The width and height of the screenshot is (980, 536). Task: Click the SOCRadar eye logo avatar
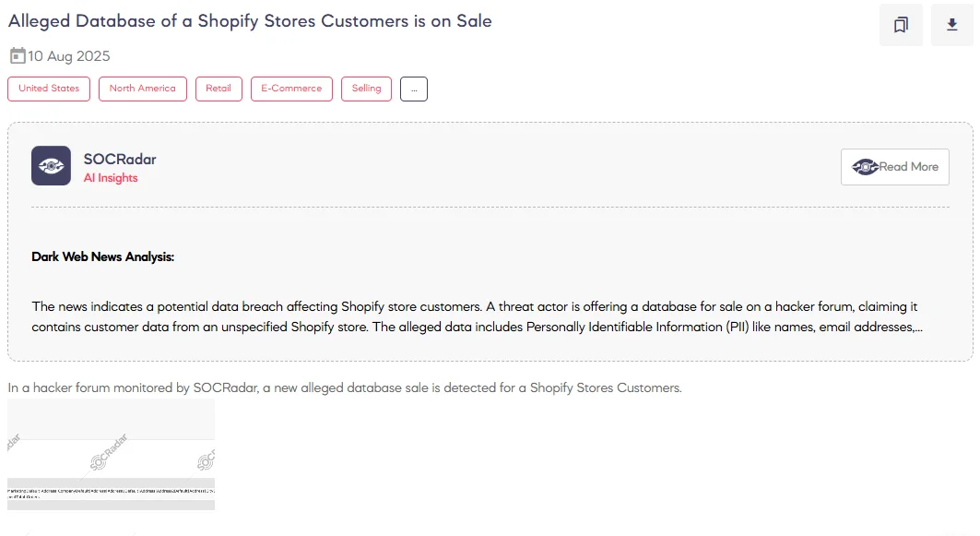pos(51,166)
